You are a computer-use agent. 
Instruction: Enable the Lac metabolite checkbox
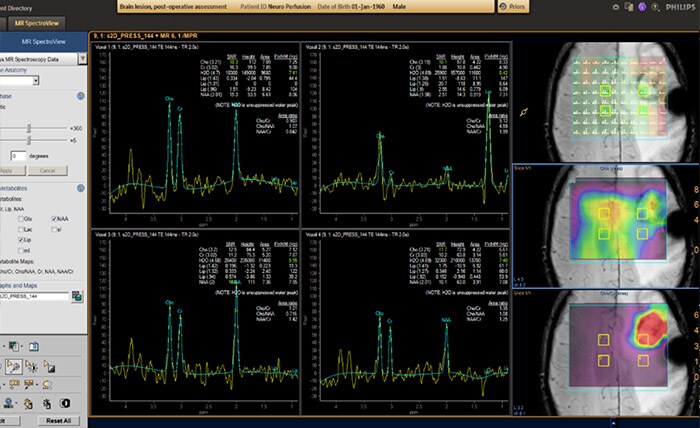(x=21, y=229)
